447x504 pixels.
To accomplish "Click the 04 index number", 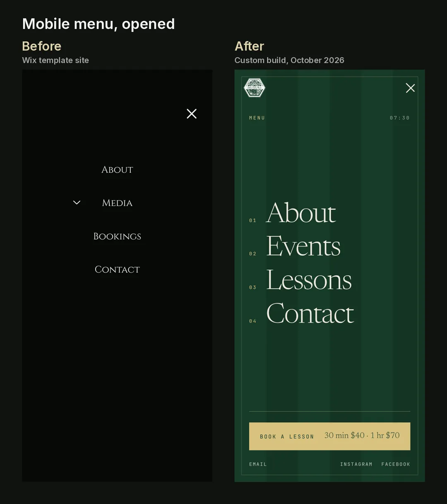I will [252, 321].
